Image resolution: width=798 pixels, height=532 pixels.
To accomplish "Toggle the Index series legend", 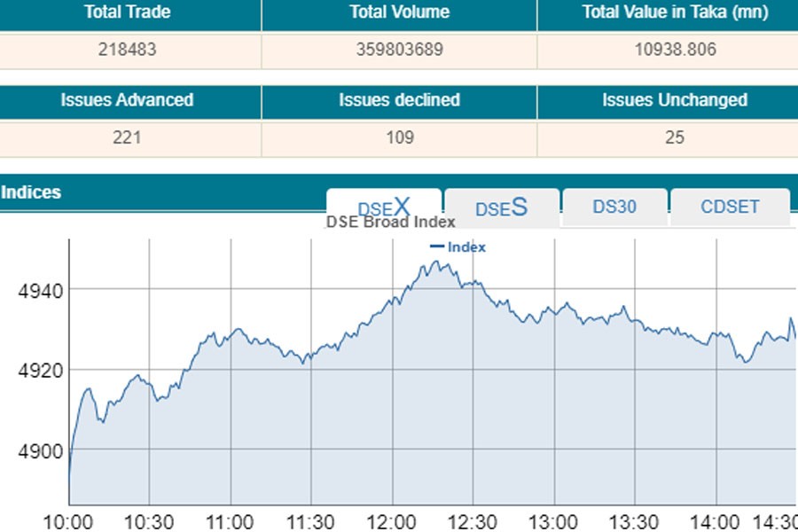I will 458,247.
